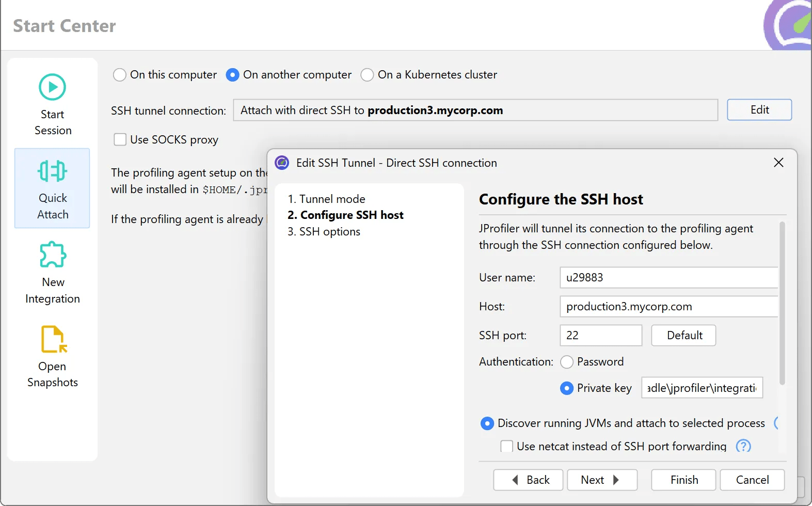Click the Edit button for SSH tunnel
This screenshot has width=812, height=506.
[x=759, y=110]
